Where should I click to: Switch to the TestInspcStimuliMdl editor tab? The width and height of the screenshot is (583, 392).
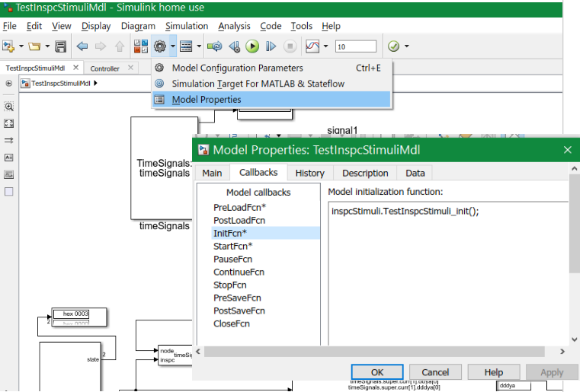tap(35, 69)
